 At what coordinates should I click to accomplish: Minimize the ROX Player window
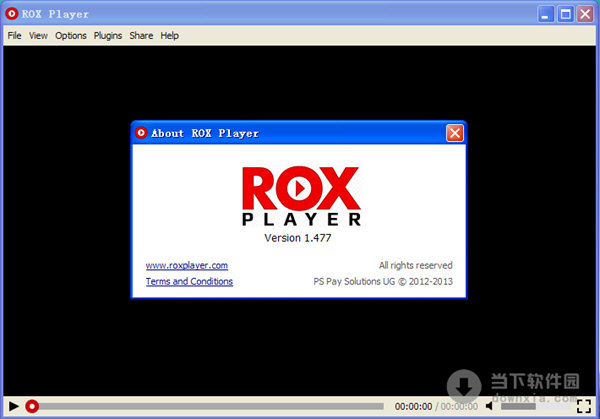click(x=545, y=14)
